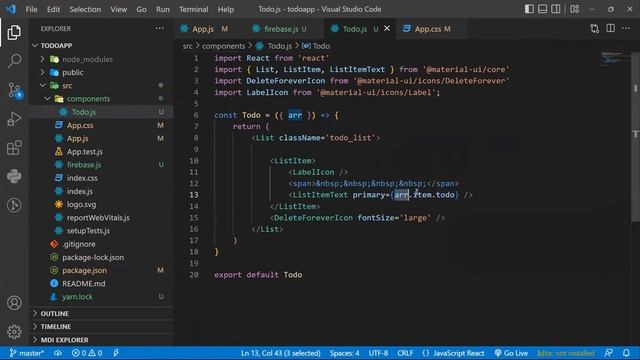Screen dimensions: 640x360
Task: Synchronize changes cloud icon in status bar
Action: coord(58,353)
